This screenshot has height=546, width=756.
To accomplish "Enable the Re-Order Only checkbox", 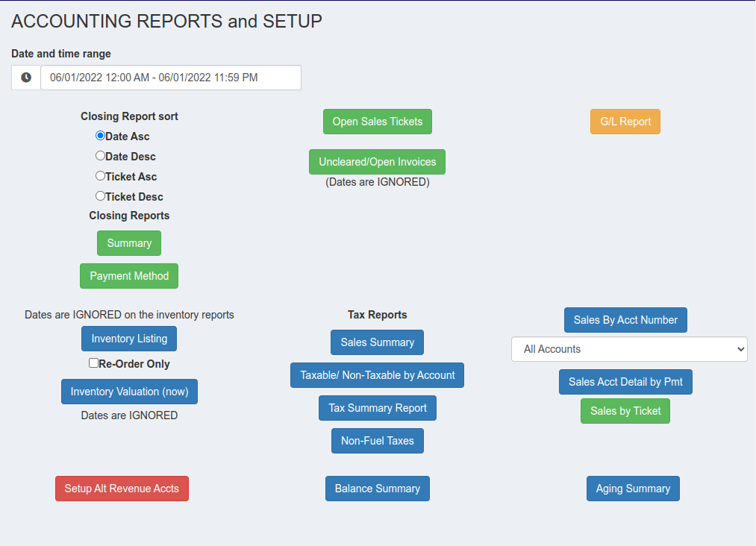I will [x=93, y=363].
